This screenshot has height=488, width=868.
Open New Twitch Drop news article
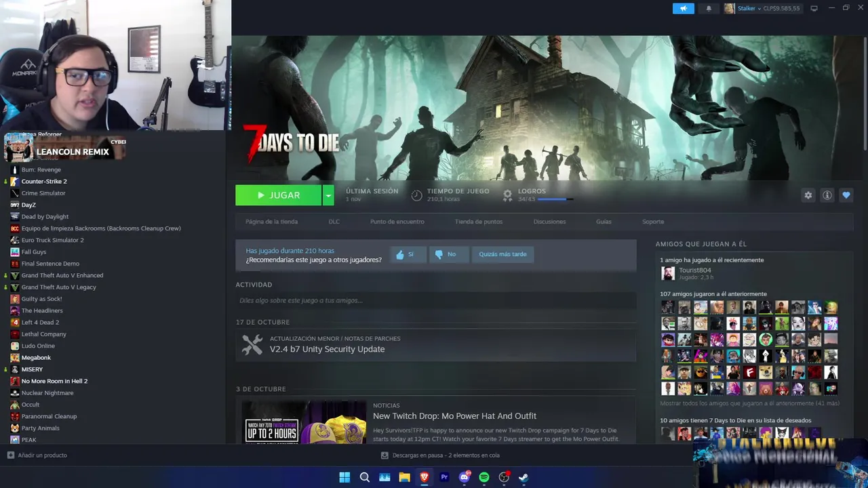(454, 416)
